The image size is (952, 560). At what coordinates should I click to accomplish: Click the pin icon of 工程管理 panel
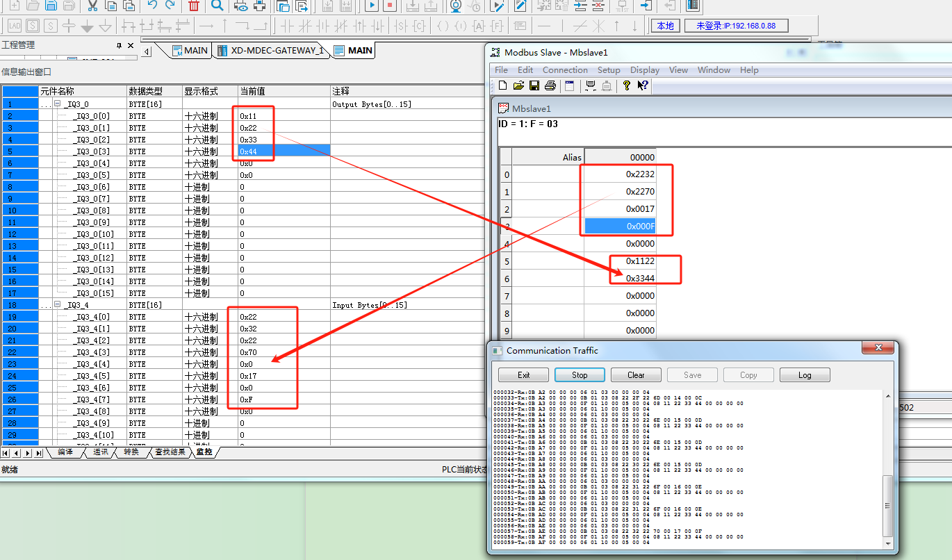[x=118, y=45]
